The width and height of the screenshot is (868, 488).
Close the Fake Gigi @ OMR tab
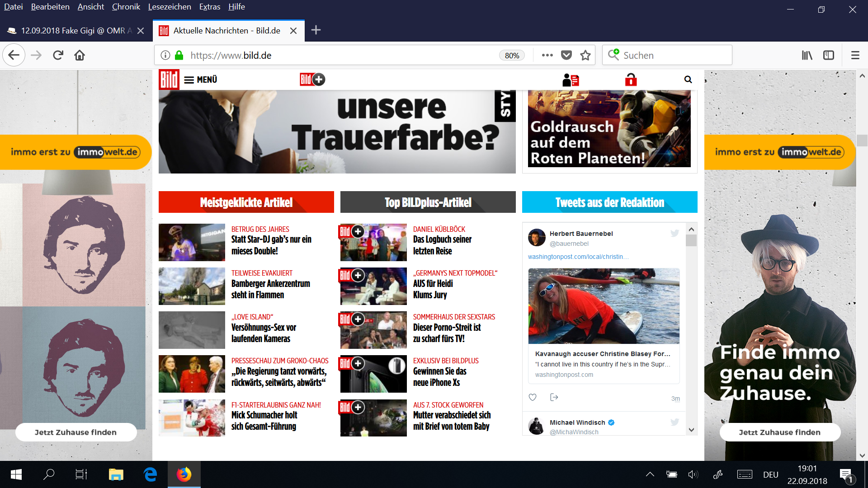click(x=141, y=31)
